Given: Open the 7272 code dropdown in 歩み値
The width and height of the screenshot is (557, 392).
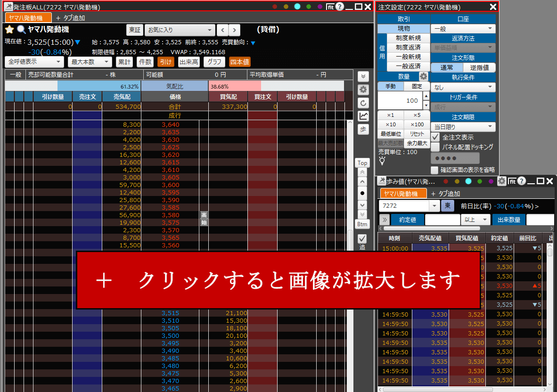Looking at the screenshot, I should (434, 205).
